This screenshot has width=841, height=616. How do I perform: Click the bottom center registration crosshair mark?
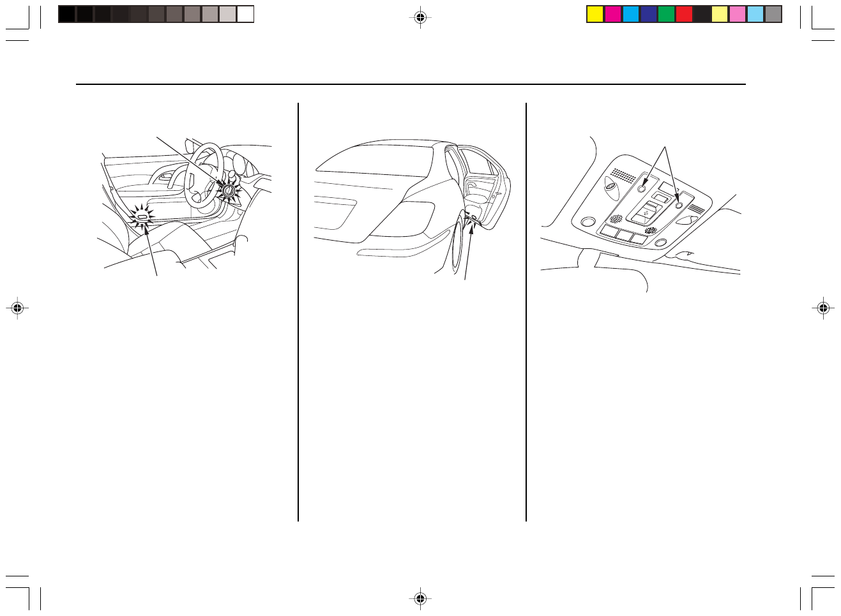click(420, 598)
